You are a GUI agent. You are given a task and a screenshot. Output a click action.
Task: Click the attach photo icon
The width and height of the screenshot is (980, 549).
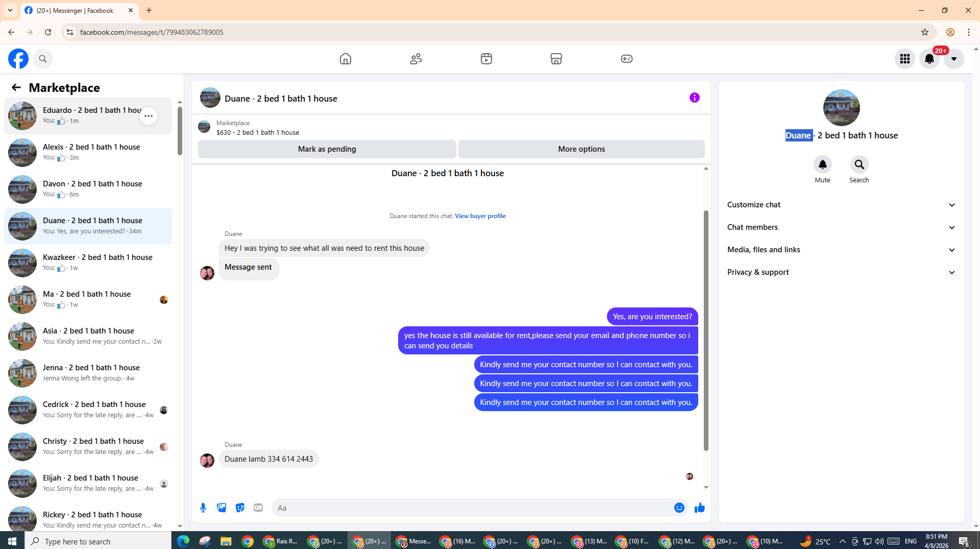tap(222, 508)
